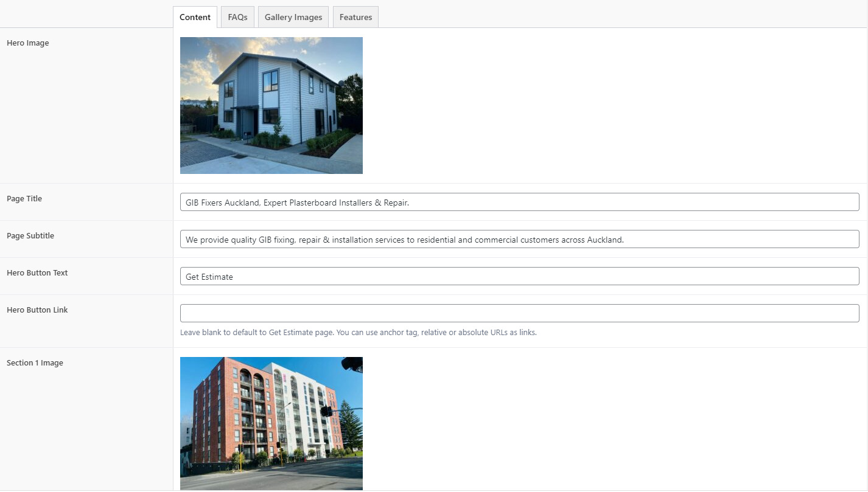
Task: Edit the Page Title input field
Action: click(x=519, y=203)
